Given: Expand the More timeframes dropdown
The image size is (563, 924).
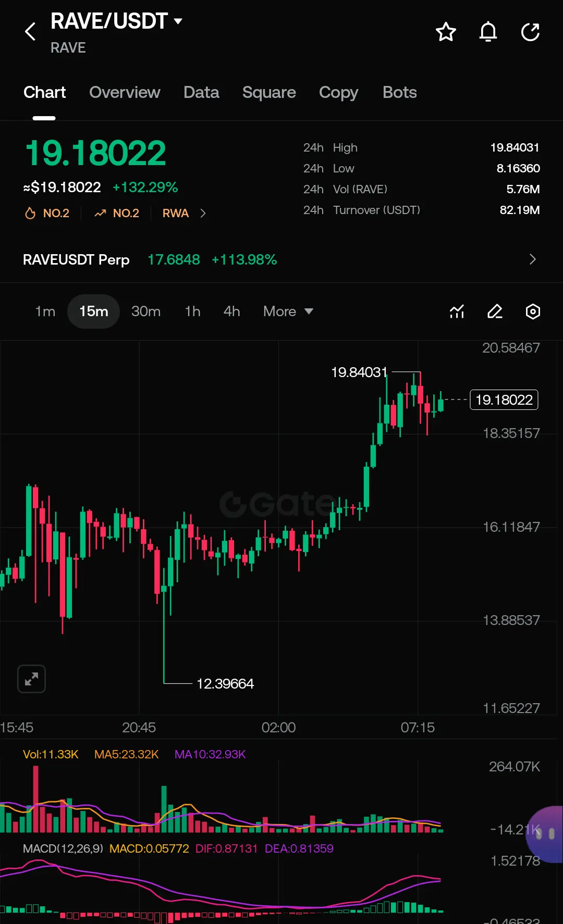Looking at the screenshot, I should pyautogui.click(x=288, y=311).
